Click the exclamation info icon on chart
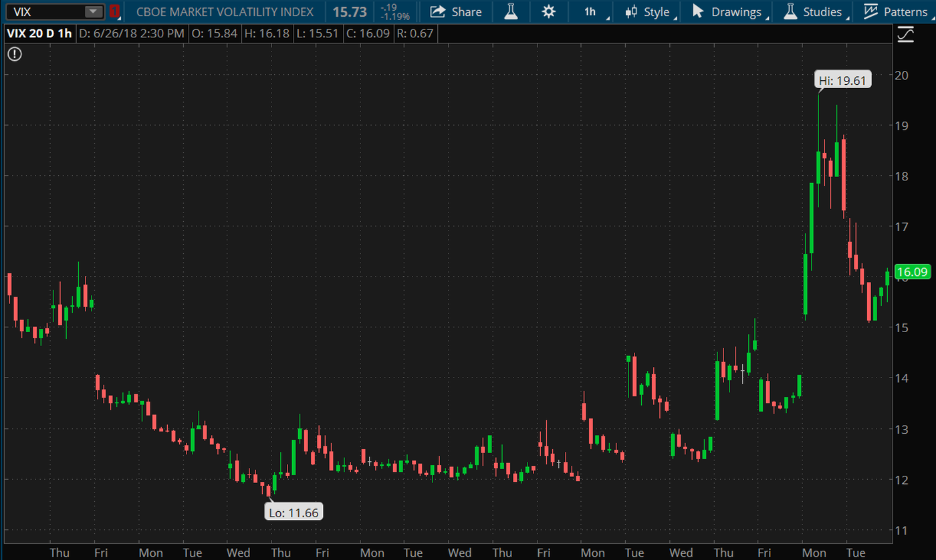936x560 pixels. pos(15,54)
